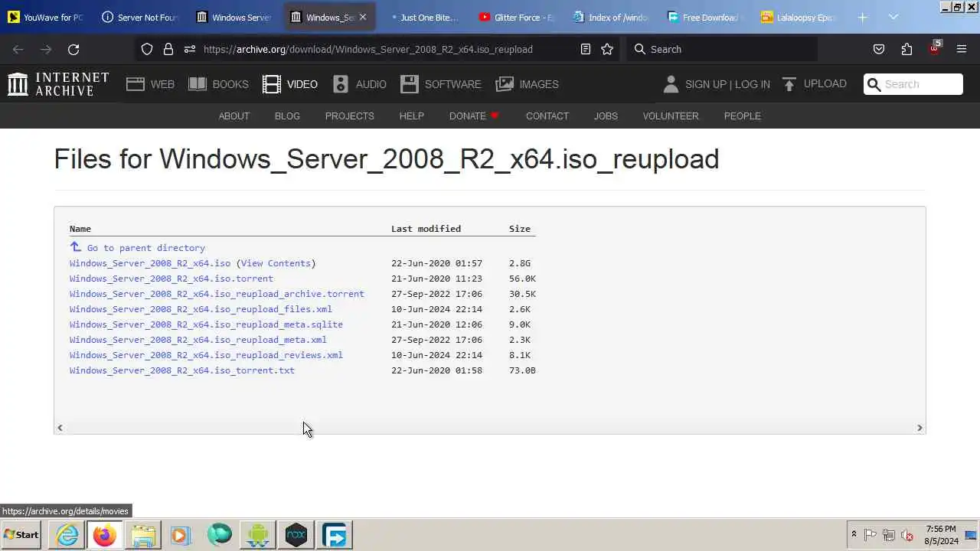Download Windows_Server_2008_R2_x64.iso.torrent
Screen dimensions: 980x551
[171, 279]
